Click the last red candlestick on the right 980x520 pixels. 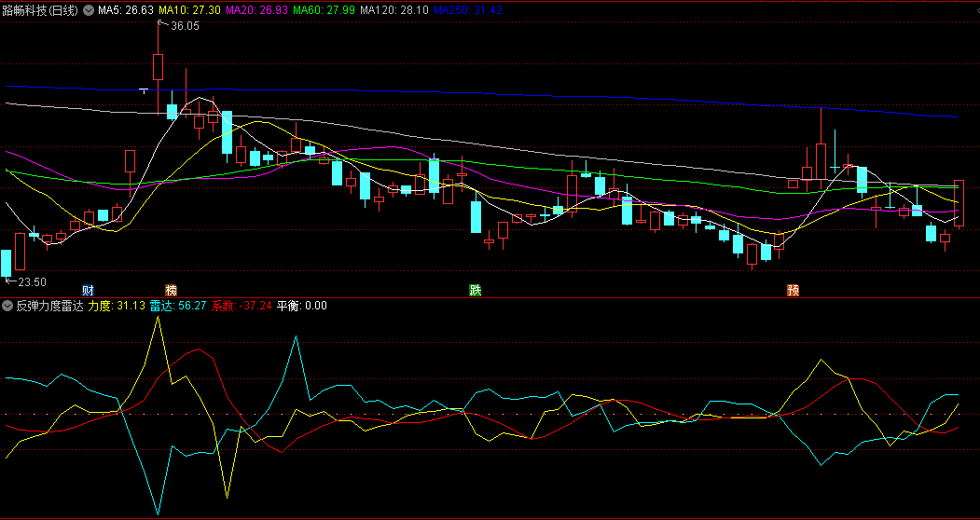(x=959, y=203)
